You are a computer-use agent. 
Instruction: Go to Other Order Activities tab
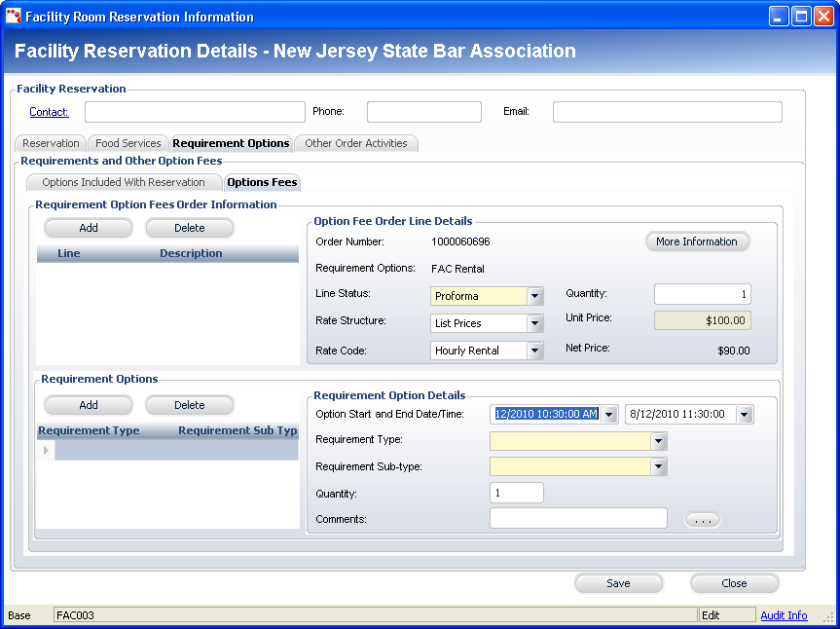click(356, 143)
